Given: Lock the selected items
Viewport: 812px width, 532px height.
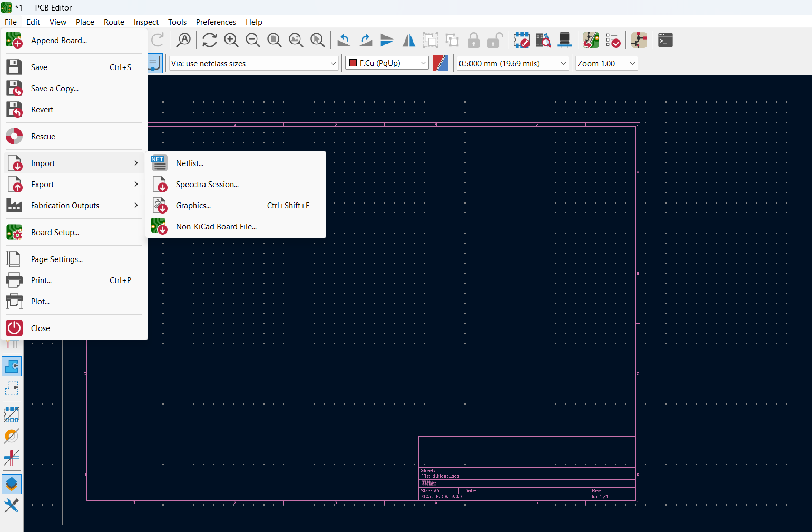Looking at the screenshot, I should coord(473,40).
